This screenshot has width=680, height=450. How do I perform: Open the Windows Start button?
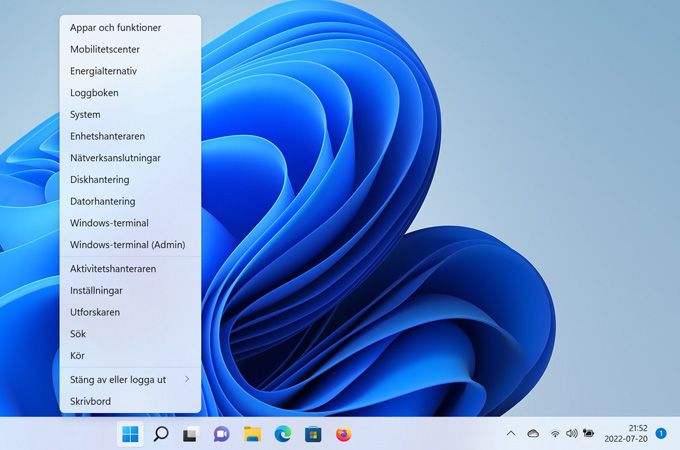click(x=130, y=434)
